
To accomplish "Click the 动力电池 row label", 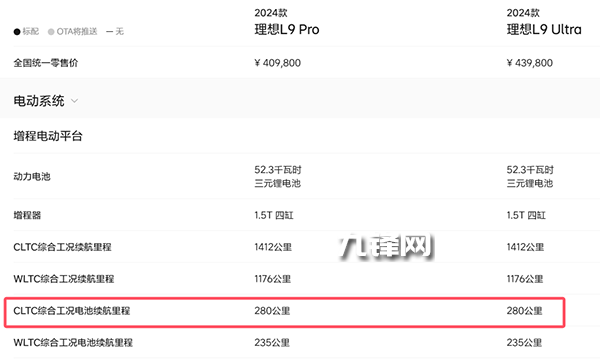I will click(x=32, y=176).
